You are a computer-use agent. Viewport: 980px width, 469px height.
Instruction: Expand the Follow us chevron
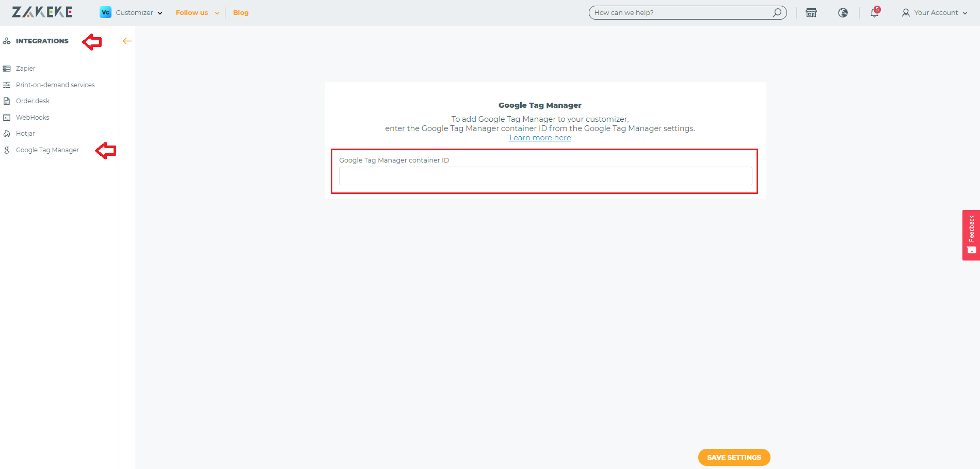click(x=217, y=13)
